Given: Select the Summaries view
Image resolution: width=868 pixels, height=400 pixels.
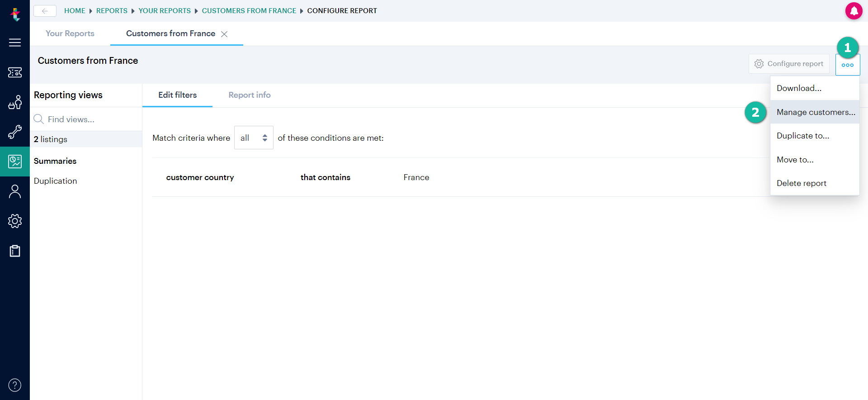Looking at the screenshot, I should click(55, 161).
